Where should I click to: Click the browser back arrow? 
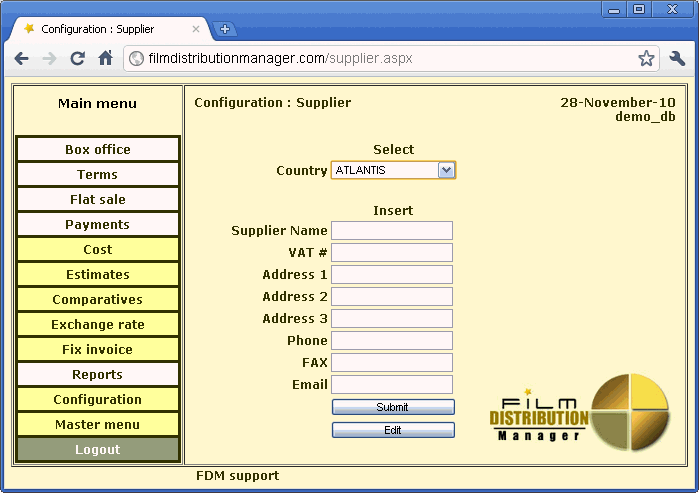[21, 59]
